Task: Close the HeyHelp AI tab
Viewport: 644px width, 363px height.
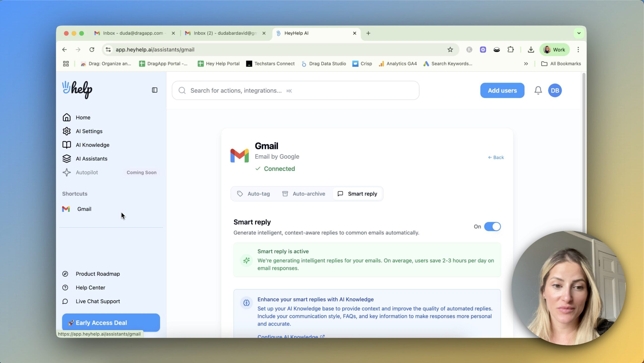Action: coord(354,33)
